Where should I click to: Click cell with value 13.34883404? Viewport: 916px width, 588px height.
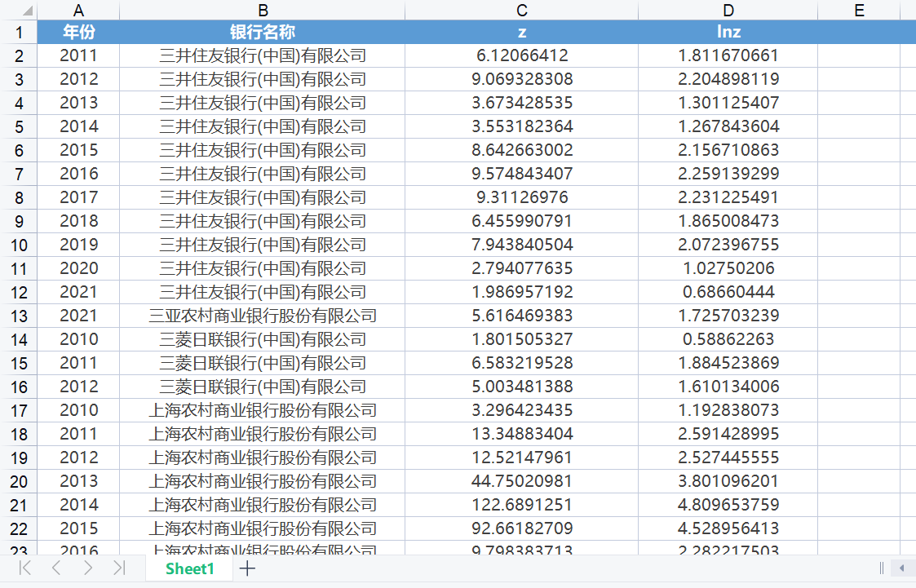(522, 434)
